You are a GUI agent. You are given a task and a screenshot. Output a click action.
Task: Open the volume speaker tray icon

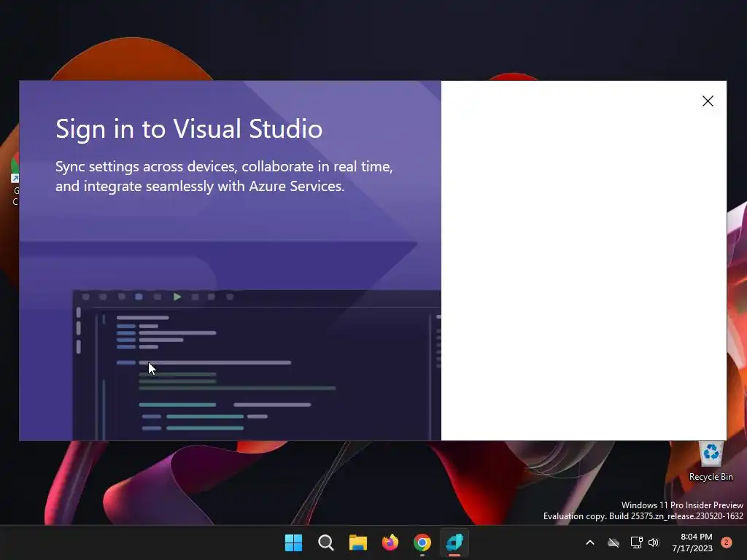coord(654,542)
